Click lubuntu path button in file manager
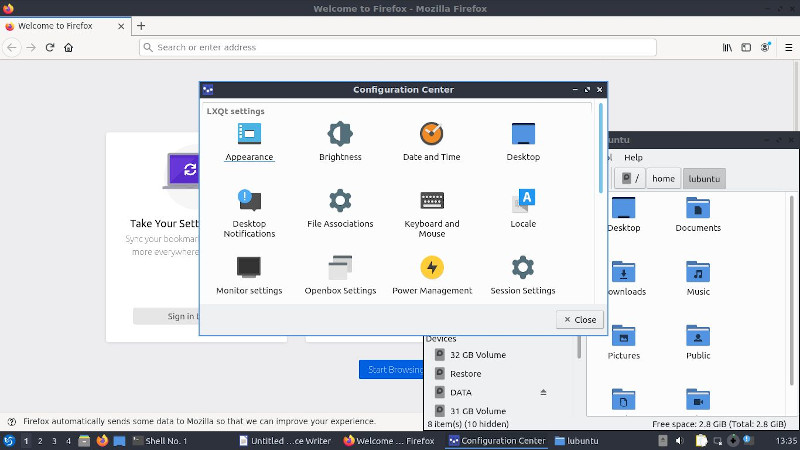800x450 pixels. pos(704,179)
